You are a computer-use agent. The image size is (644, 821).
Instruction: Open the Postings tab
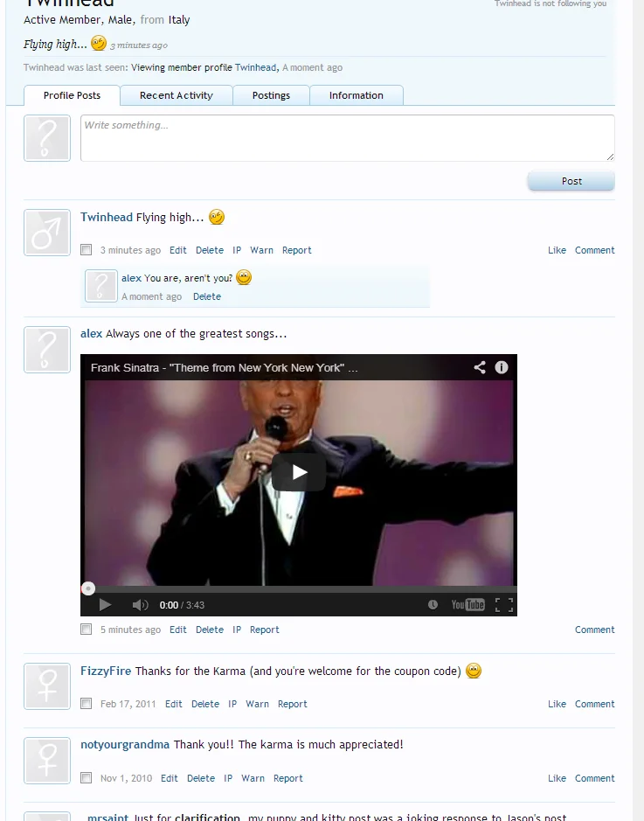[x=271, y=95]
